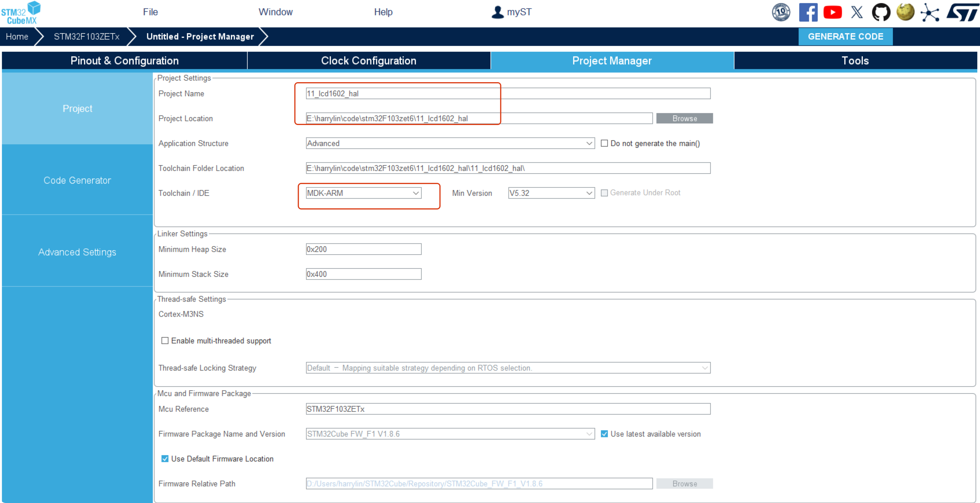
Task: Open the YouTube icon link
Action: (832, 12)
